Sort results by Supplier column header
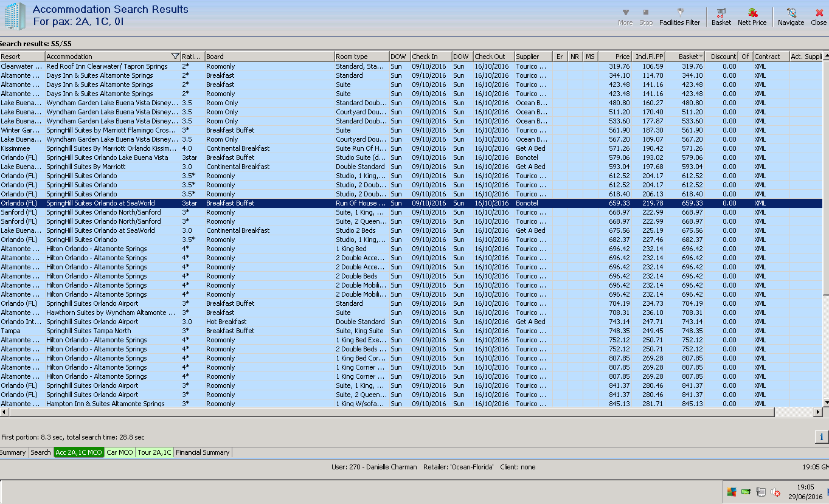The height and width of the screenshot is (504, 829). pos(533,57)
